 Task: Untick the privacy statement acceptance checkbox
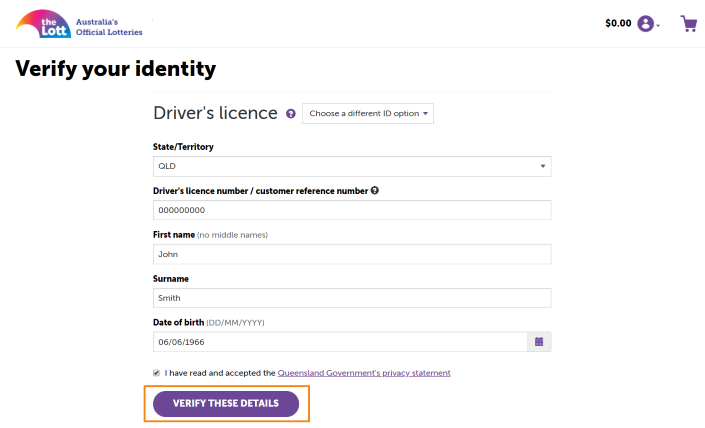156,373
